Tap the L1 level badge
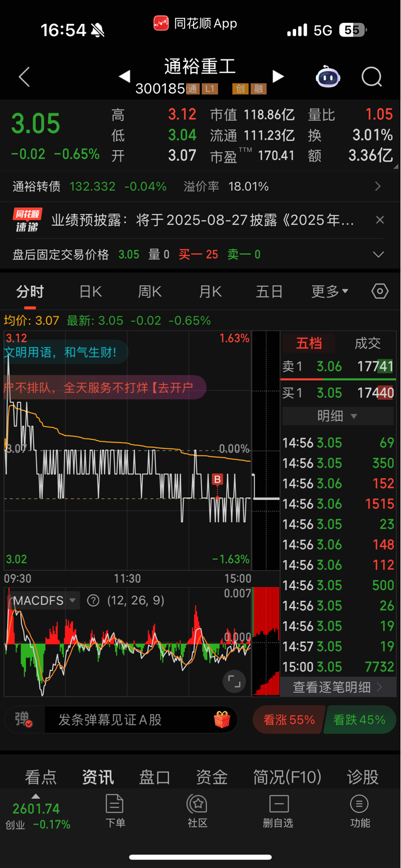 (210, 89)
